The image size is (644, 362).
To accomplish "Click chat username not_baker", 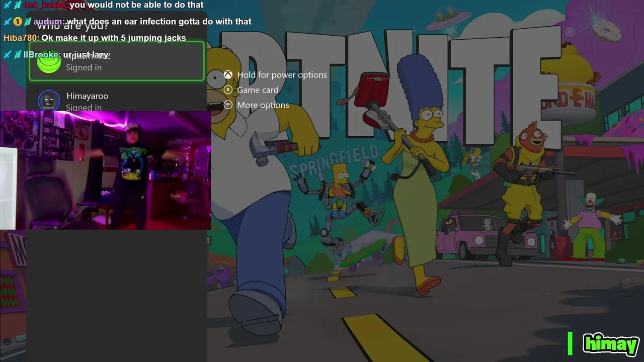I will (x=44, y=5).
